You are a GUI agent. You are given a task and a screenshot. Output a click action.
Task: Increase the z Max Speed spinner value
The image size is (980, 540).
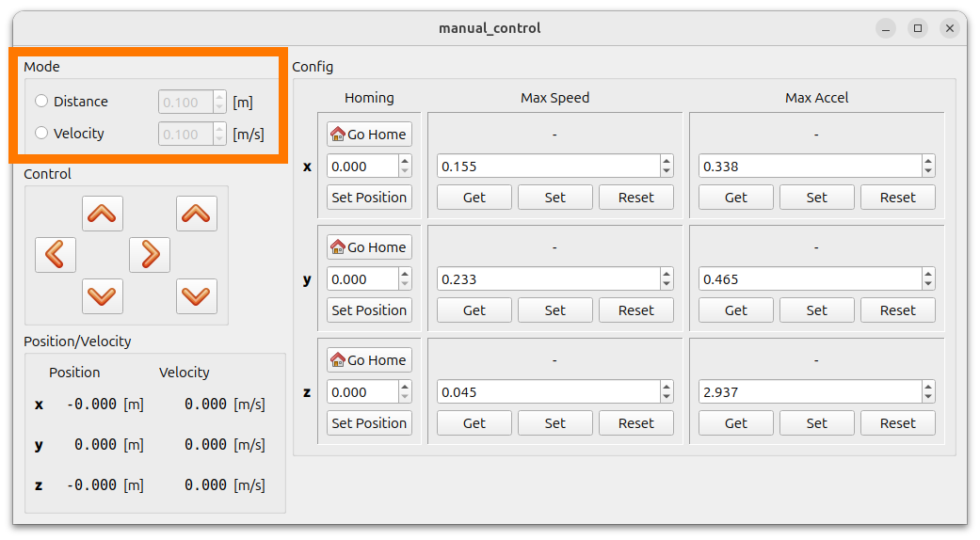667,387
